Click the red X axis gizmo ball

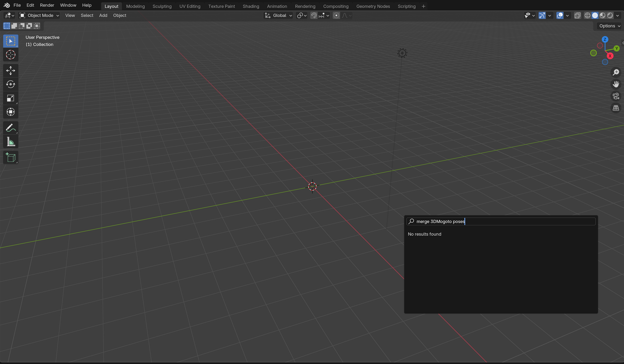(610, 56)
